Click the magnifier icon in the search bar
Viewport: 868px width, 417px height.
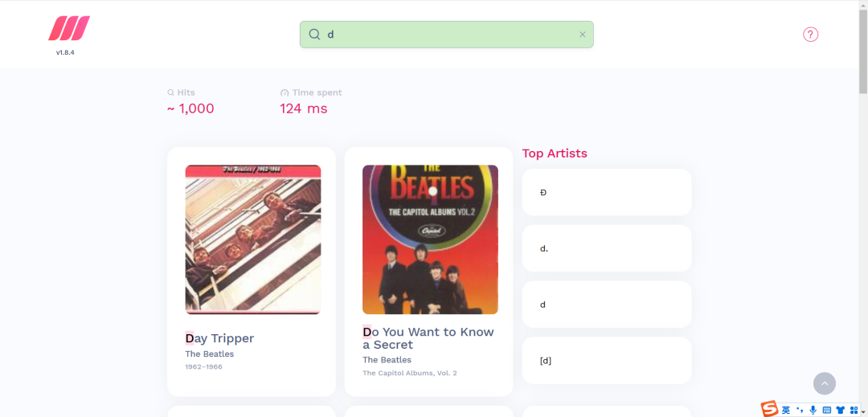coord(314,35)
